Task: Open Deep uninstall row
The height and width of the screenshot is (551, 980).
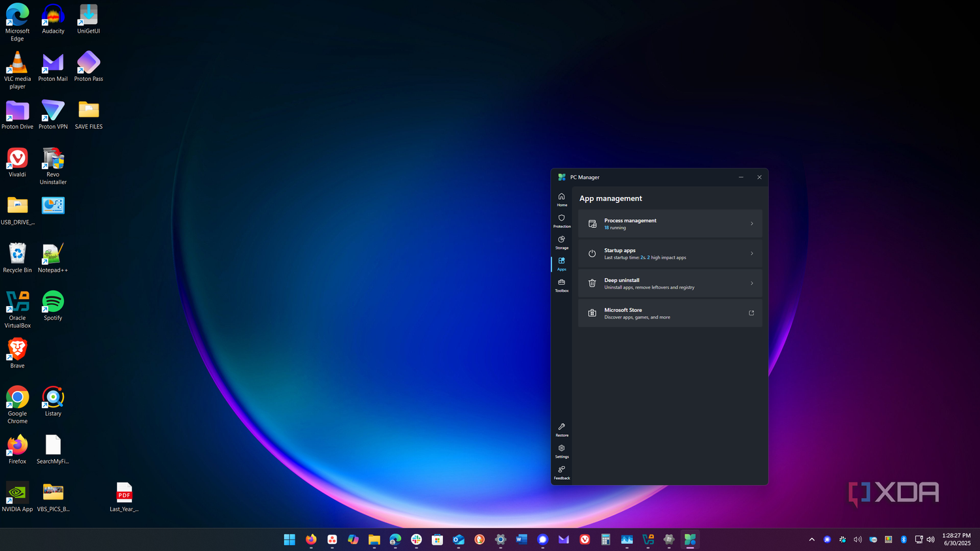Action: point(670,283)
